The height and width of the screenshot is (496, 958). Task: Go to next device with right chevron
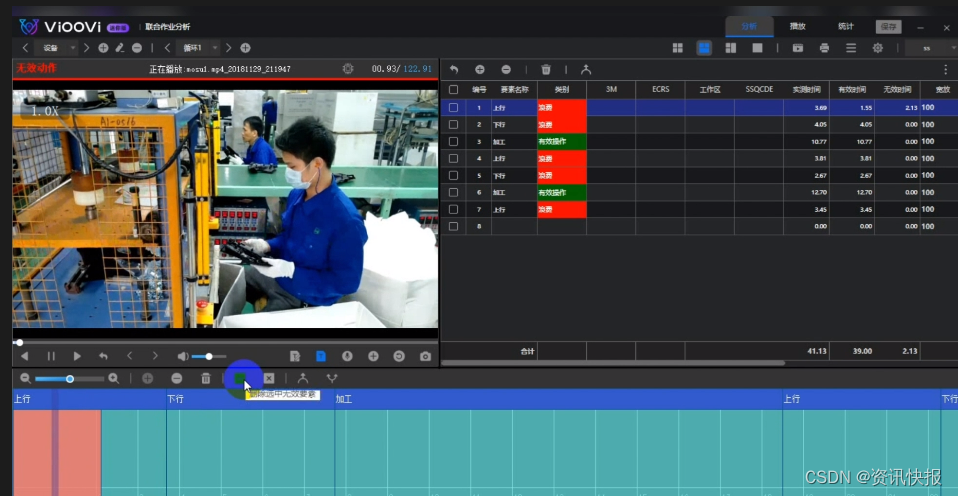click(x=87, y=48)
